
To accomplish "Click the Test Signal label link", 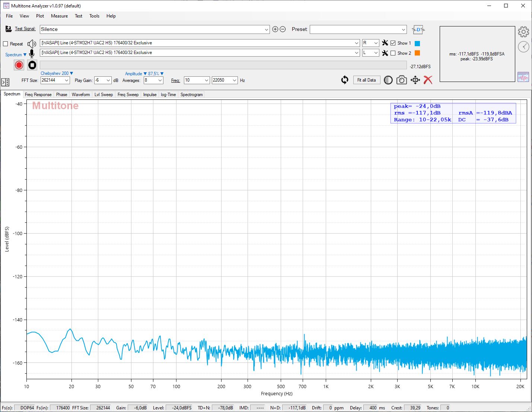I will [x=25, y=29].
